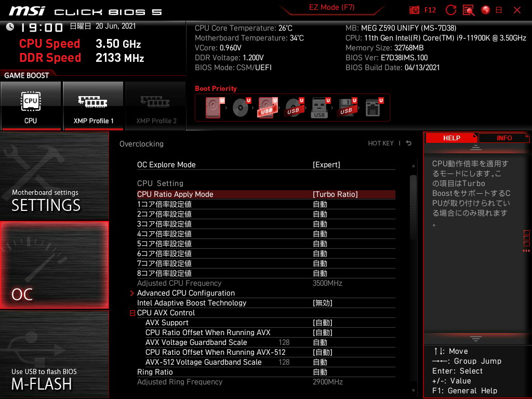
Task: Change OC Explore Mode [Expert] value
Action: tap(326, 165)
